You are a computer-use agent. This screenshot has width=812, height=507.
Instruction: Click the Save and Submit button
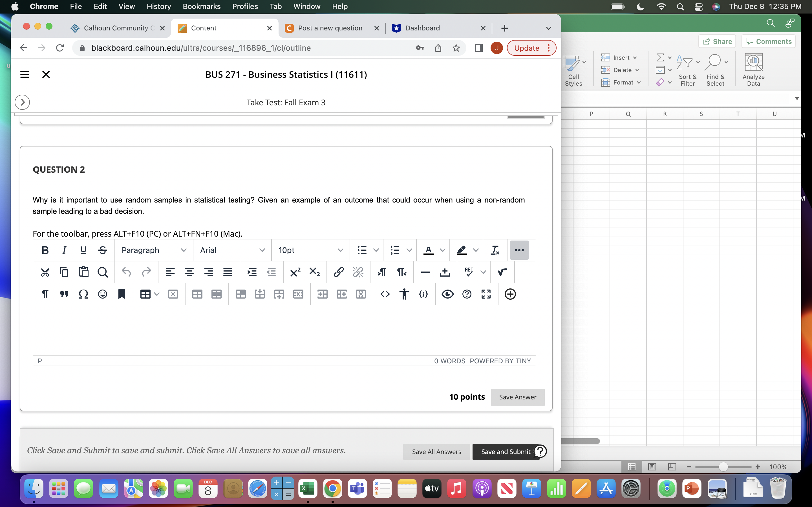click(x=505, y=452)
